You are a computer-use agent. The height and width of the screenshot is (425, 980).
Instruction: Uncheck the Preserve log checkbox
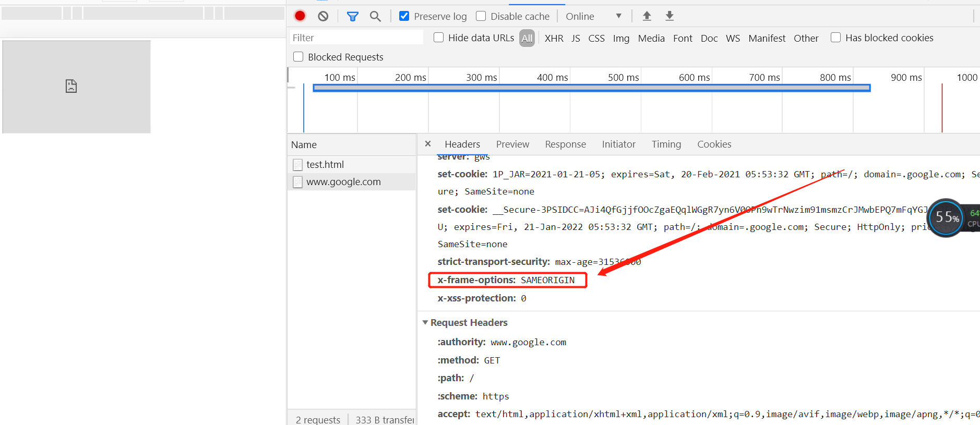[x=404, y=16]
